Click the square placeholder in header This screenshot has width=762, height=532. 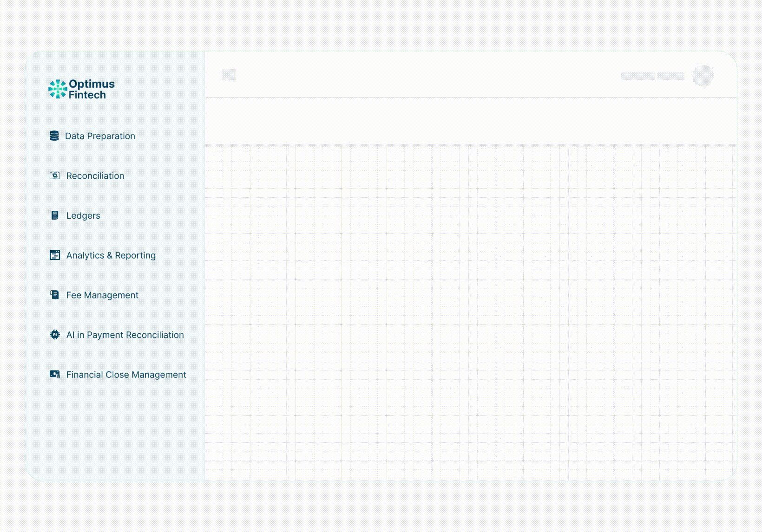[x=229, y=74]
